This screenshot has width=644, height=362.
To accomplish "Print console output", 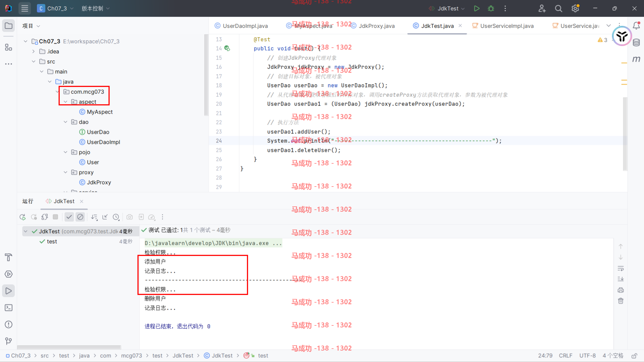I will click(x=621, y=290).
